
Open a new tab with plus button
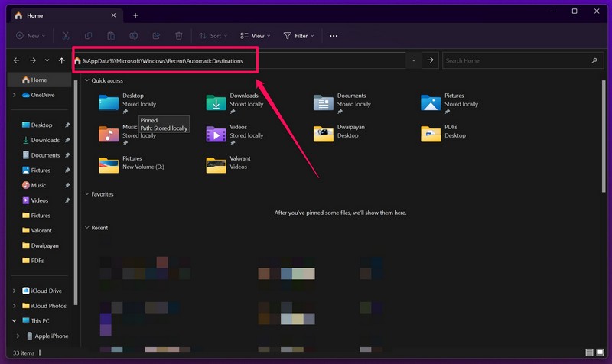click(x=135, y=15)
